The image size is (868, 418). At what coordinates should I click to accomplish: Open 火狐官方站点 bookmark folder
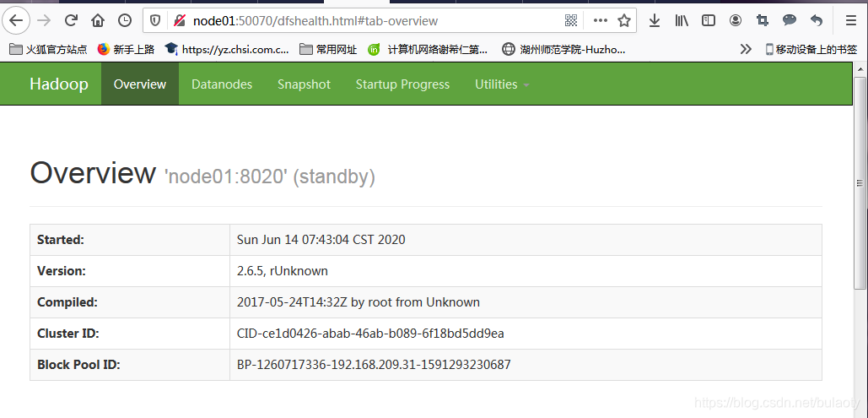(48, 49)
